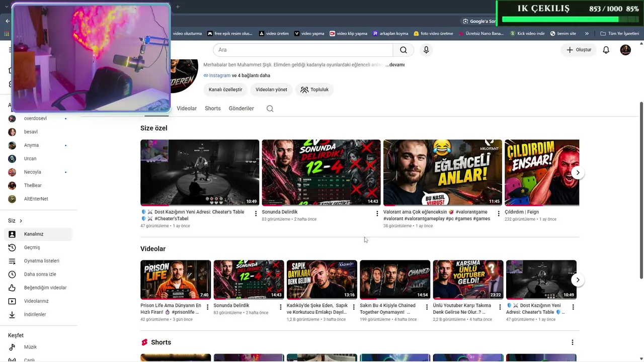Play the 'Eğlenceli Anlar!' Valorant thumbnail
This screenshot has height=362, width=644.
tap(443, 172)
